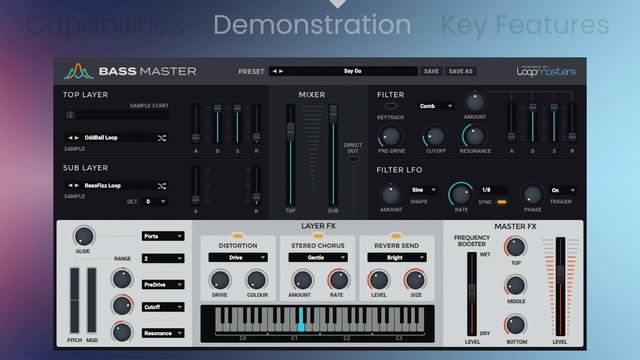
Task: Switch to the Key Features tab
Action: [525, 25]
